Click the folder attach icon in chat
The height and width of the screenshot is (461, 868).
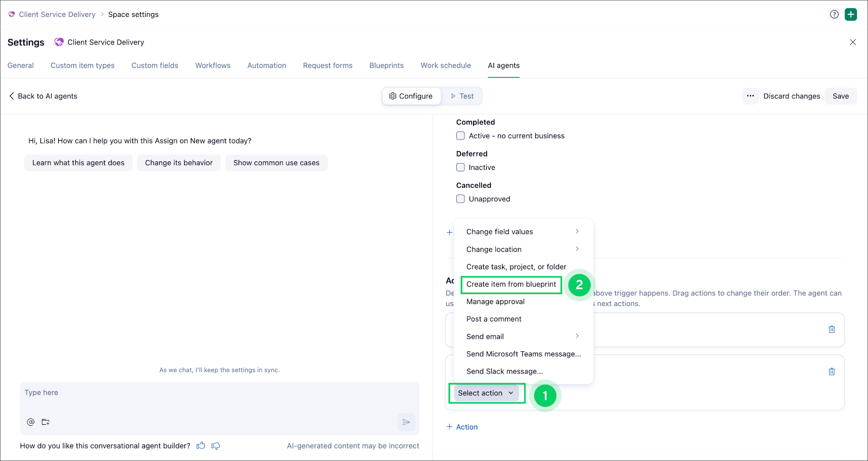pyautogui.click(x=46, y=422)
